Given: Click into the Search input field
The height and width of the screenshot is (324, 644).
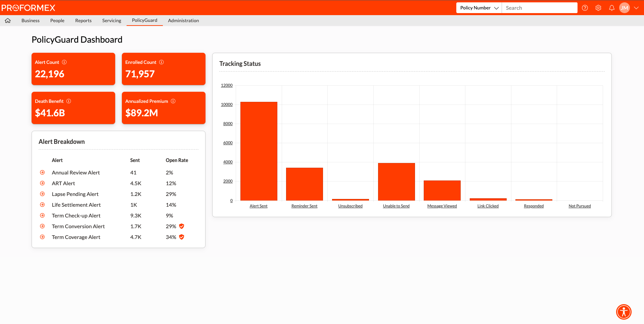Looking at the screenshot, I should pyautogui.click(x=539, y=8).
